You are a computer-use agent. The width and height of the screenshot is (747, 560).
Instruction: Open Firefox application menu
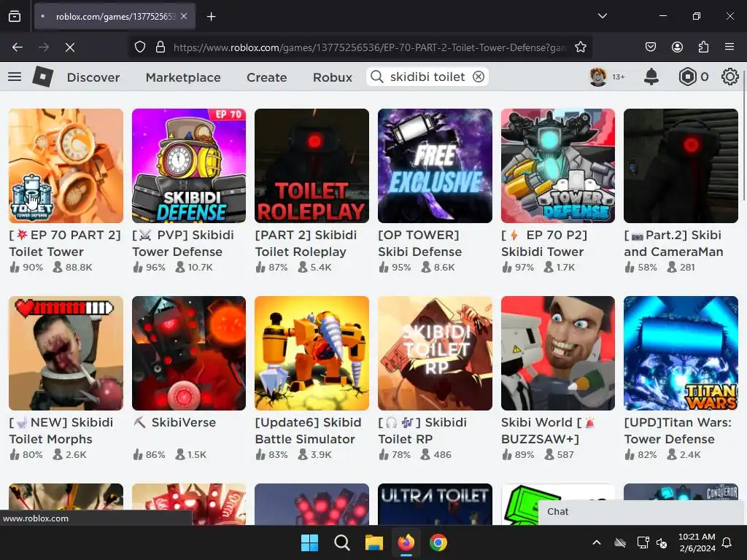pyautogui.click(x=729, y=47)
